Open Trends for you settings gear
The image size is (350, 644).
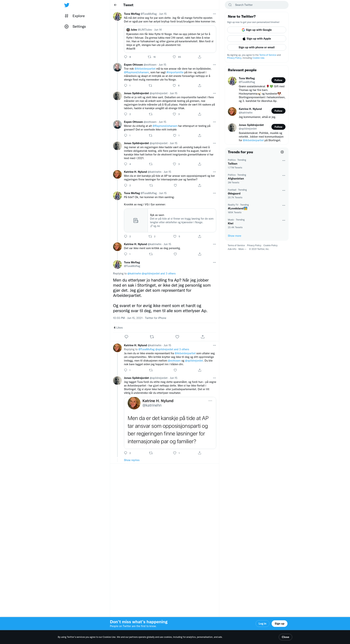282,152
